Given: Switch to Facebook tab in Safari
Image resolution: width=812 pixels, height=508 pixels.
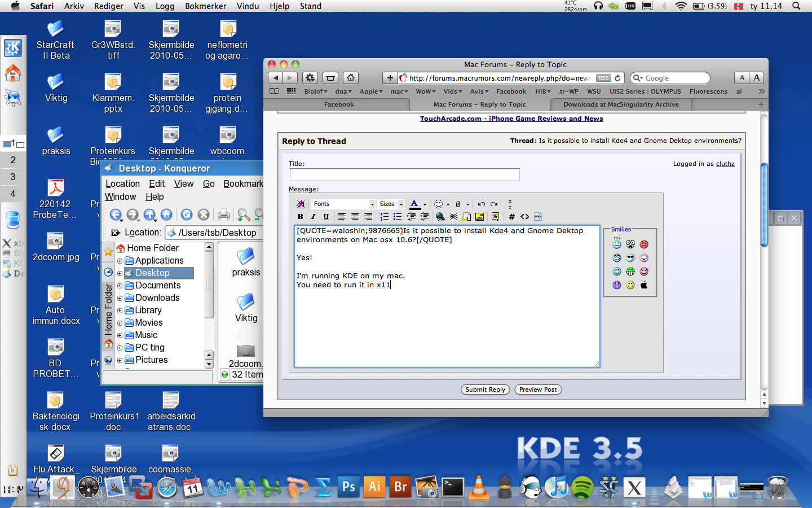Looking at the screenshot, I should click(x=339, y=104).
